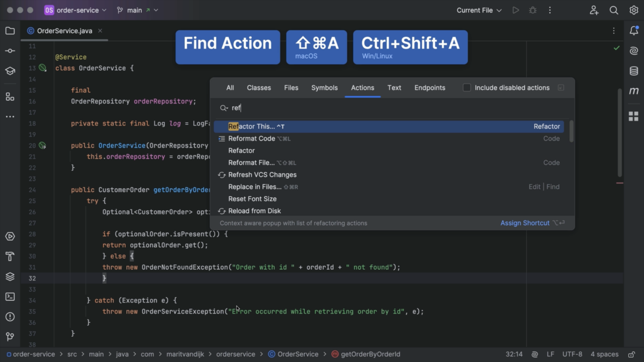644x362 pixels.
Task: Choose Refactor This... action
Action: click(x=389, y=127)
